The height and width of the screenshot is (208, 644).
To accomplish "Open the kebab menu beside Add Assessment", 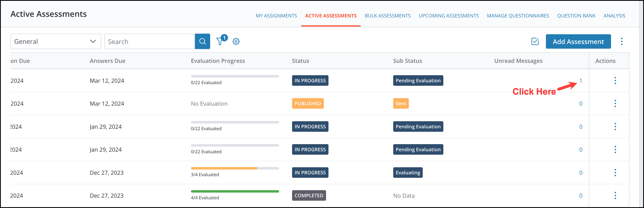I will point(622,41).
